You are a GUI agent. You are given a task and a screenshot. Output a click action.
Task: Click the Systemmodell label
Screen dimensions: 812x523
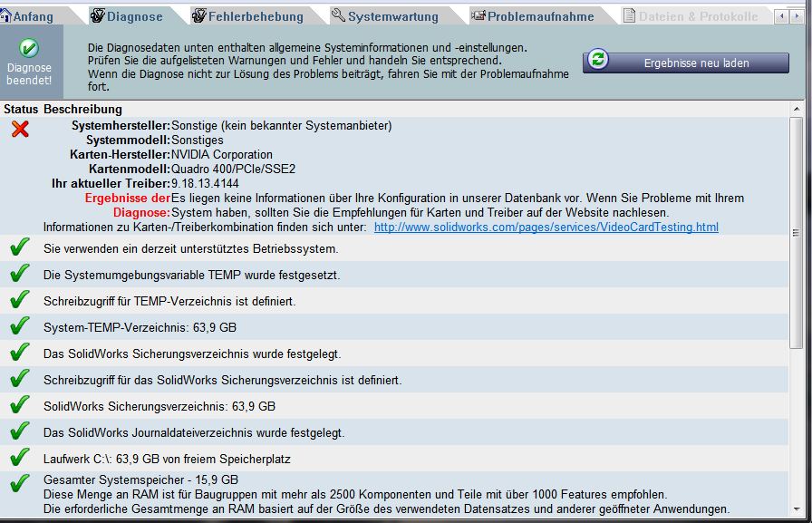click(129, 140)
